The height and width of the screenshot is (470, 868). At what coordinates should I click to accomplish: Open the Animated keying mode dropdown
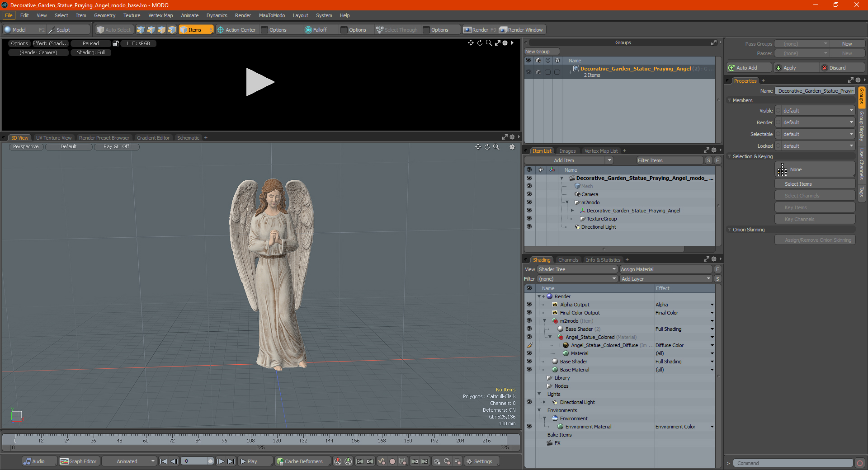pyautogui.click(x=129, y=461)
